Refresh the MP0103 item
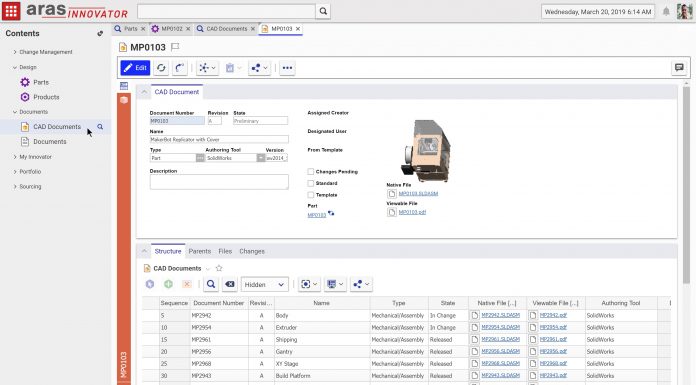696x385 pixels. coord(161,68)
